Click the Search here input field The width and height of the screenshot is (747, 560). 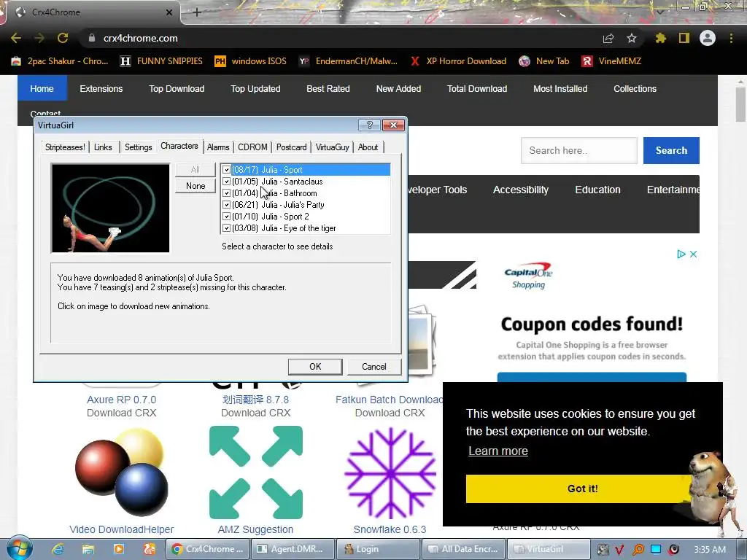(x=578, y=150)
